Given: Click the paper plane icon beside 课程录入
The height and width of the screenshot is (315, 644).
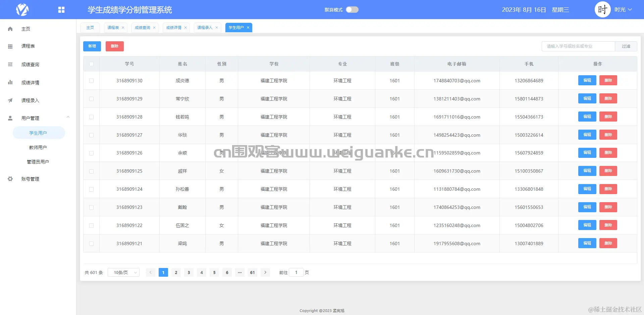Looking at the screenshot, I should tap(10, 100).
